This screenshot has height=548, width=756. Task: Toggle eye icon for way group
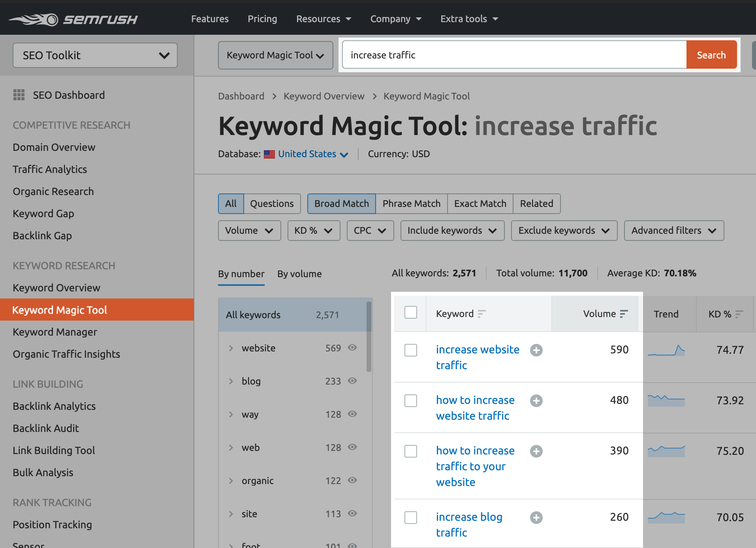[352, 414]
